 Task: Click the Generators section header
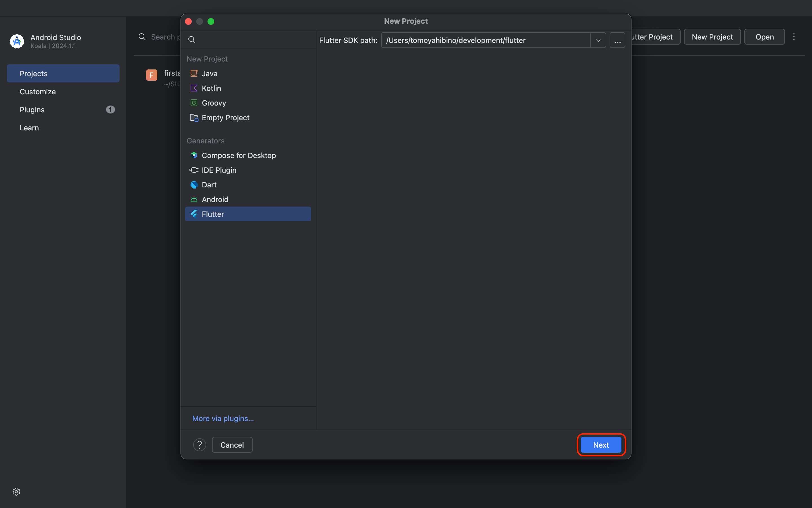point(206,141)
